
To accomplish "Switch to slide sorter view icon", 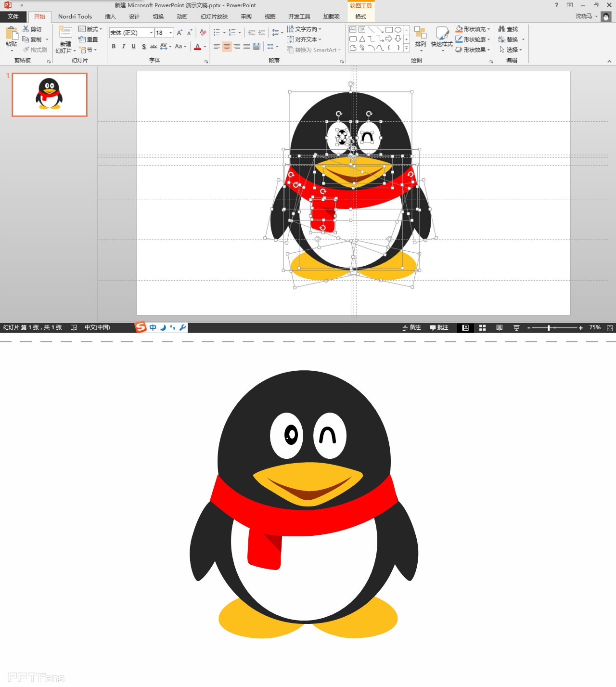I will click(482, 328).
